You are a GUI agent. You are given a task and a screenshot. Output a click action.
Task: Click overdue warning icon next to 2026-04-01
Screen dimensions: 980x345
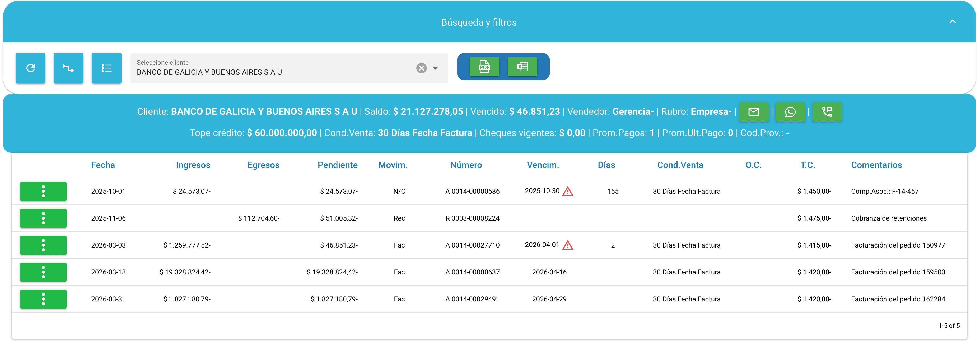point(568,245)
